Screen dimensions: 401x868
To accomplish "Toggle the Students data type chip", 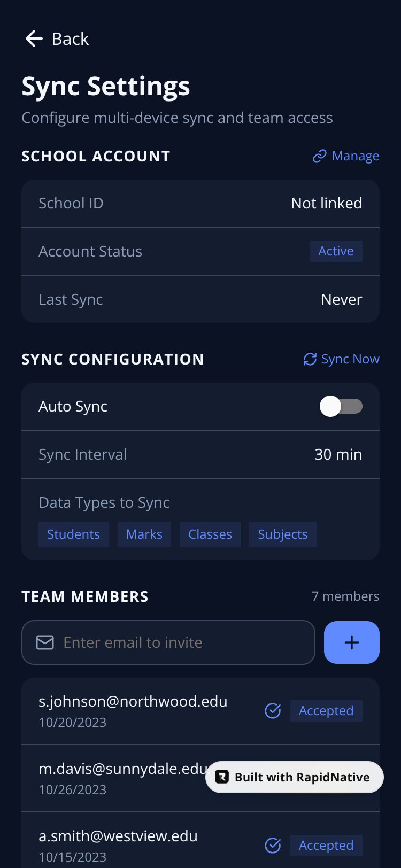I will pos(74,534).
